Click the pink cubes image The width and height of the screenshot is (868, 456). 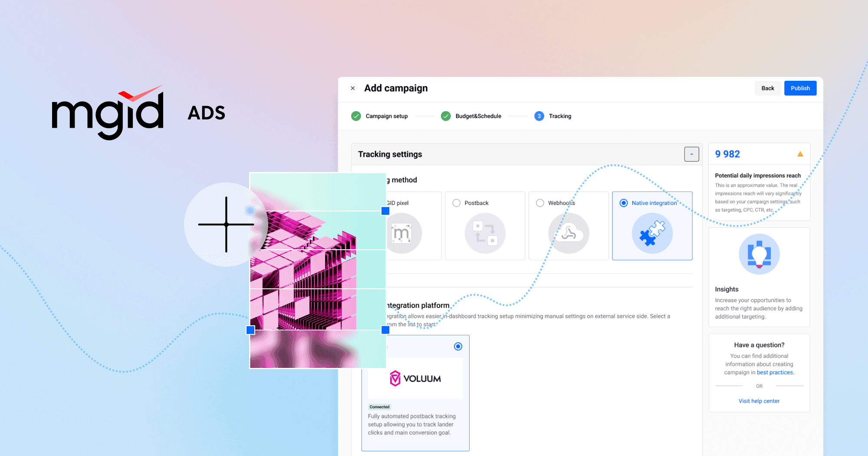pyautogui.click(x=318, y=271)
